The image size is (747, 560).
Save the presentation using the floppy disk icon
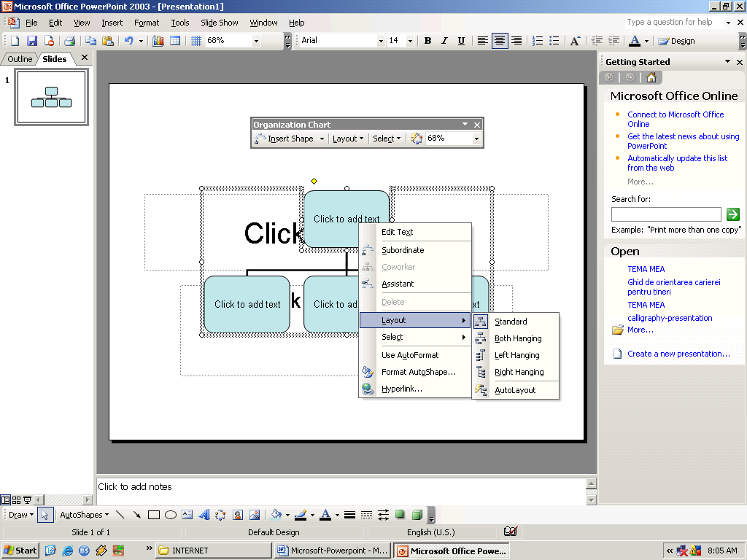32,41
